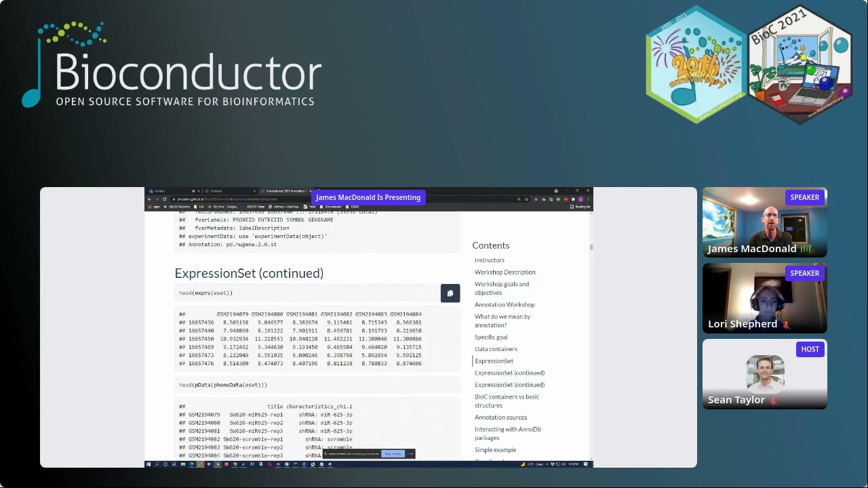
Task: Click row 16657436 in expression table
Action: [x=300, y=323]
